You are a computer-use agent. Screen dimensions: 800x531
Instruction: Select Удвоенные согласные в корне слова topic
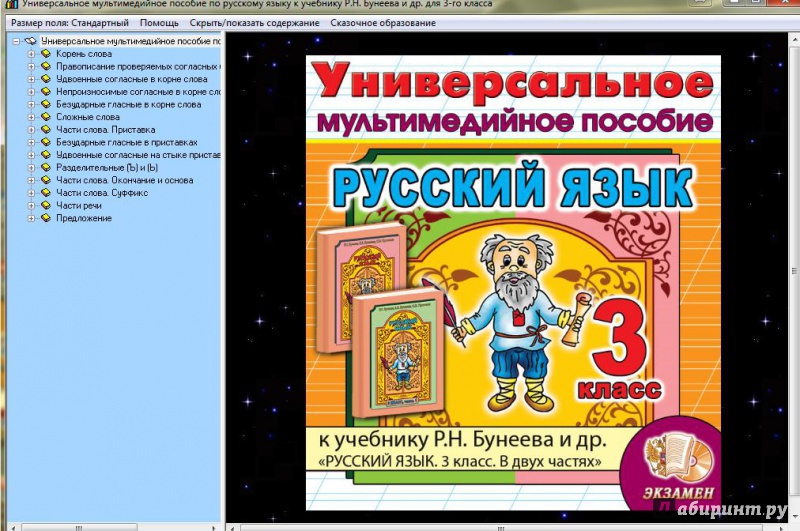click(x=132, y=79)
